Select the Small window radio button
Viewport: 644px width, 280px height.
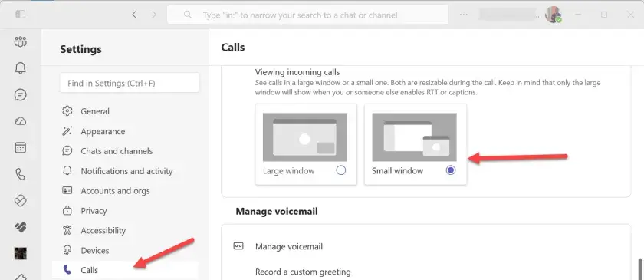pyautogui.click(x=451, y=170)
